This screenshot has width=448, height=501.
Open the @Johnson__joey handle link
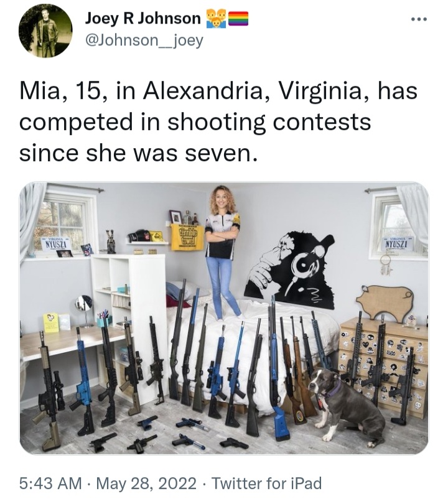click(x=144, y=40)
